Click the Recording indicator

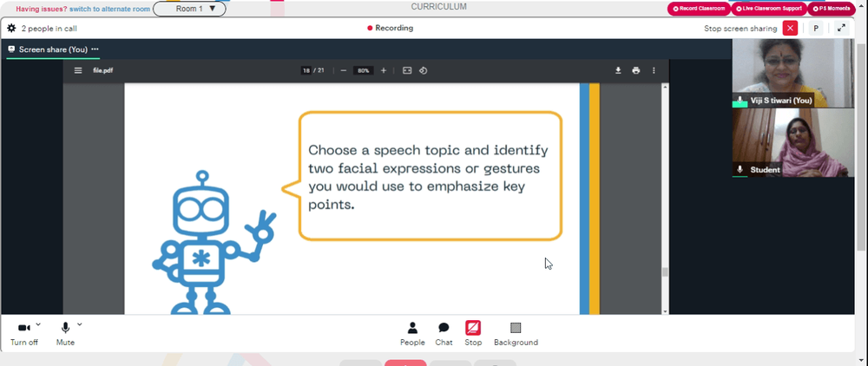[391, 29]
